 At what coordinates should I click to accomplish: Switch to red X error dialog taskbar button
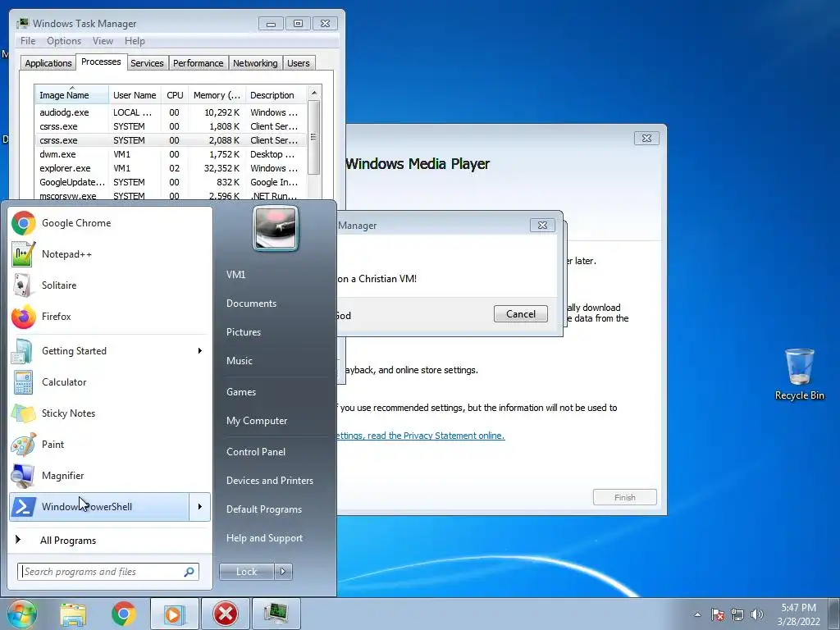point(226,614)
